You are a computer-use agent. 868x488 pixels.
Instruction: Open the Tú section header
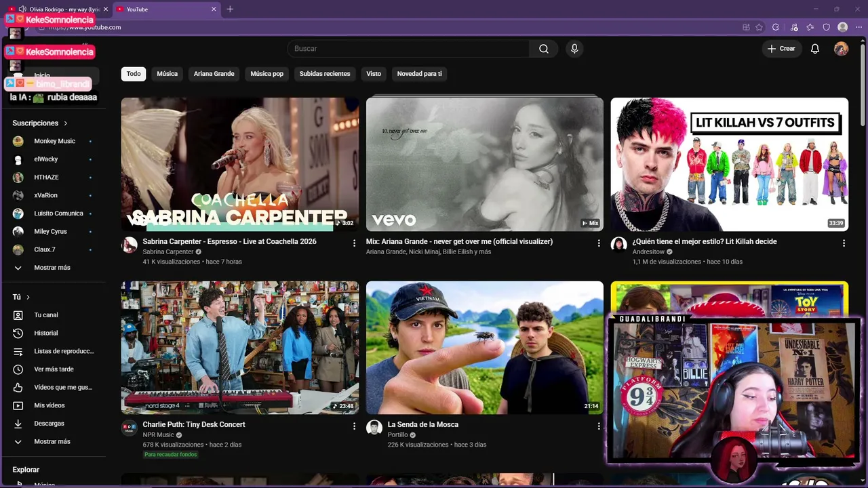pyautogui.click(x=21, y=297)
